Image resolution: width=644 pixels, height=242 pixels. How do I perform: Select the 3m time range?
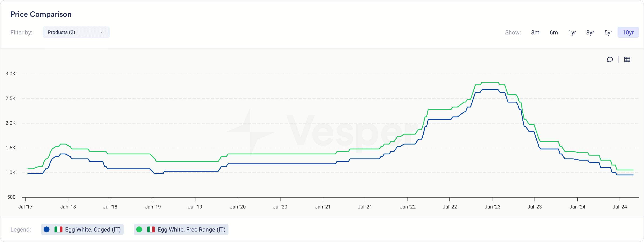click(535, 33)
